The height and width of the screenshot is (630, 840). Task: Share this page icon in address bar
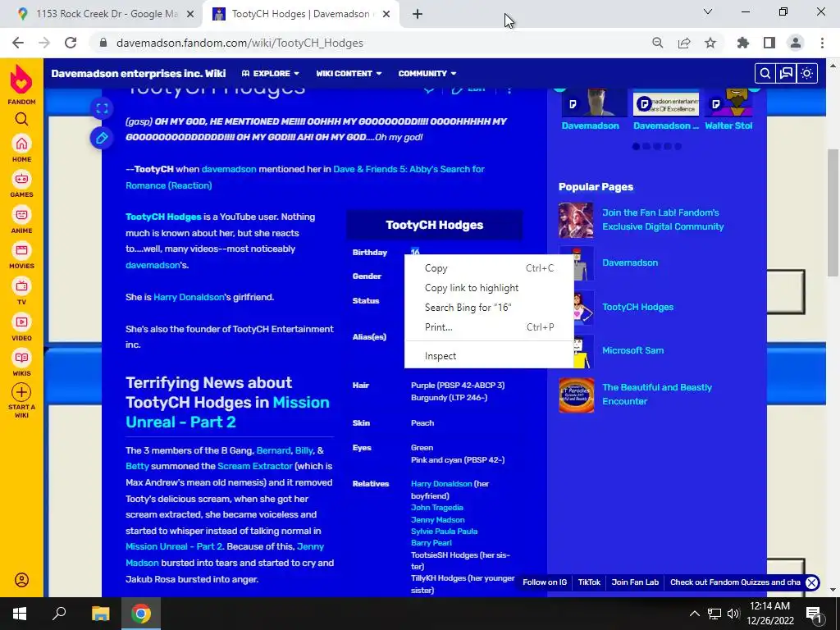(x=684, y=43)
